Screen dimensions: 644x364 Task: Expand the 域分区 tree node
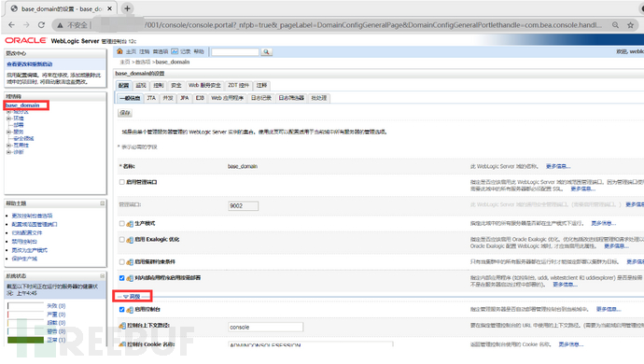pyautogui.click(x=8, y=112)
